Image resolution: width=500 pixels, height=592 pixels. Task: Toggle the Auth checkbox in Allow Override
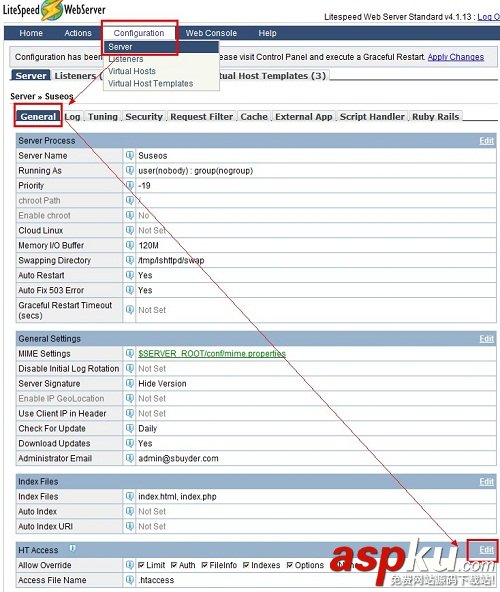(174, 565)
